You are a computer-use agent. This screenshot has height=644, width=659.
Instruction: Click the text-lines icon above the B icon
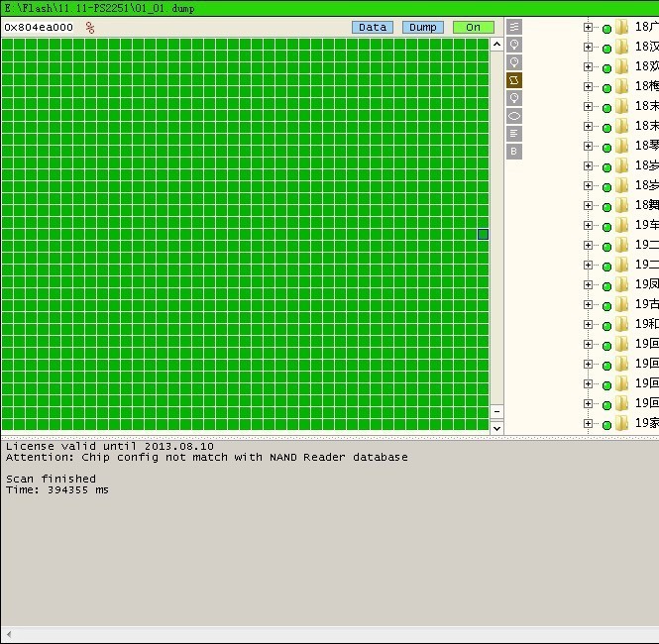click(514, 134)
